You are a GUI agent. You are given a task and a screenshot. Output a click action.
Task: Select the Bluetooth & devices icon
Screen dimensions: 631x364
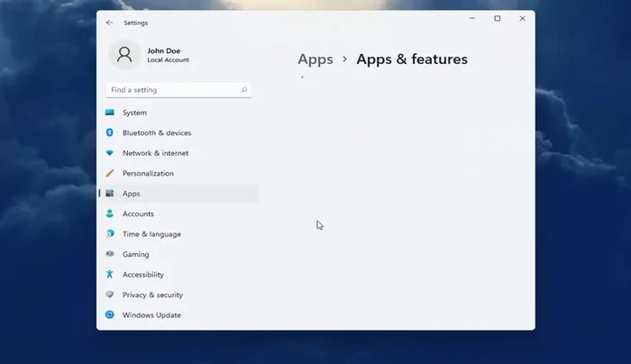pos(110,132)
